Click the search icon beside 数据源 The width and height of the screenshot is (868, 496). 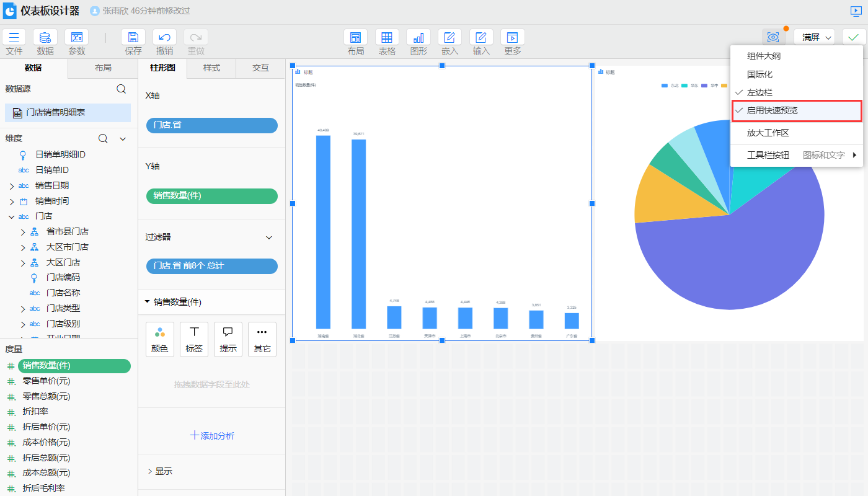(x=122, y=89)
